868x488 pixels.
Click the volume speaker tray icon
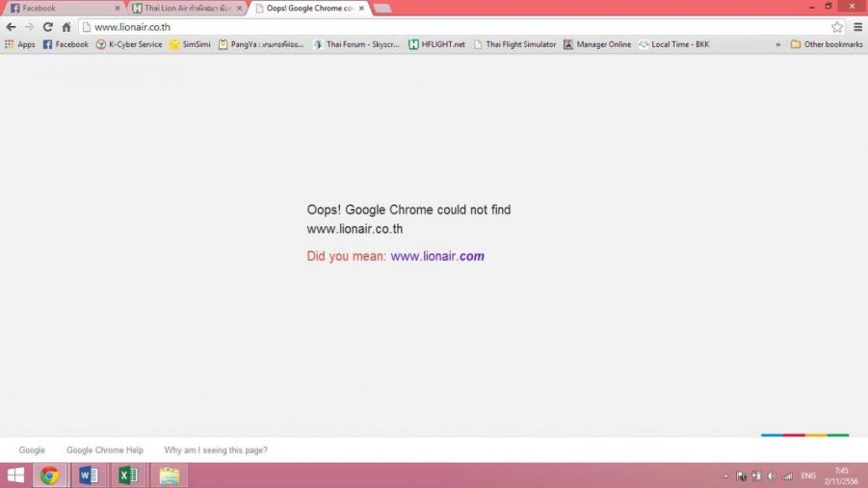[x=771, y=475]
